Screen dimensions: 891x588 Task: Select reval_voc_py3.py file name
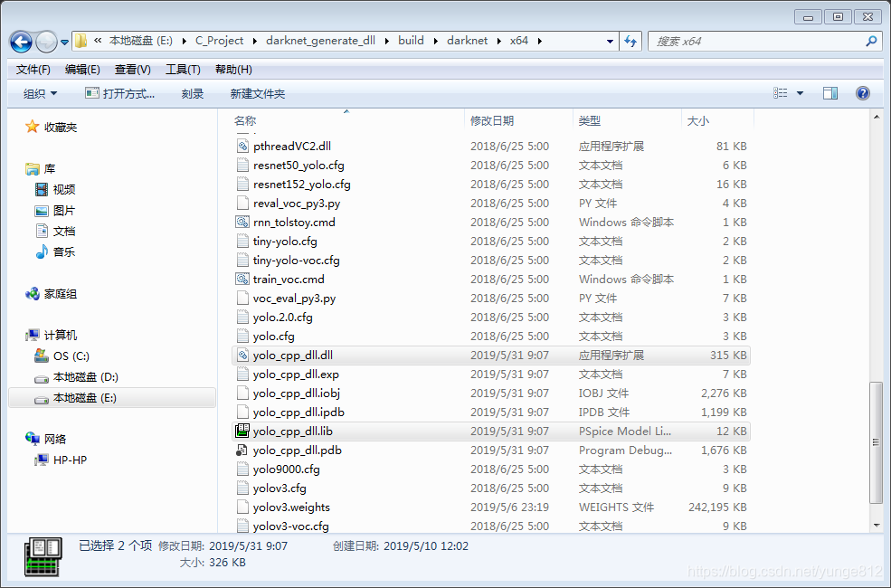(x=297, y=204)
